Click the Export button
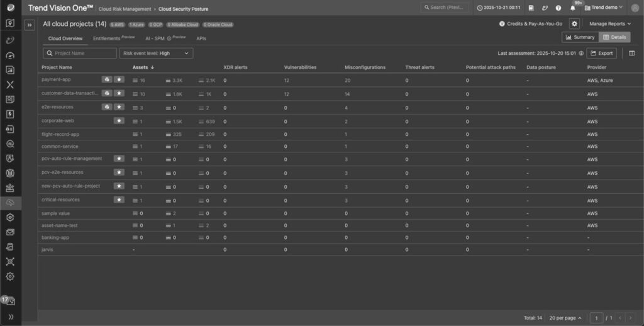The image size is (644, 326). coord(602,53)
